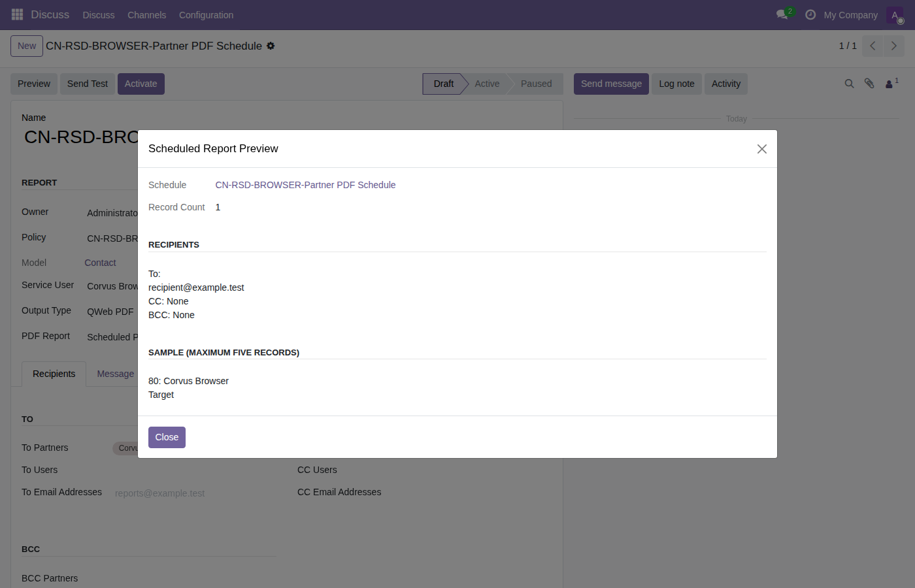Open the apps grid menu icon
The height and width of the screenshot is (588, 915).
point(18,14)
